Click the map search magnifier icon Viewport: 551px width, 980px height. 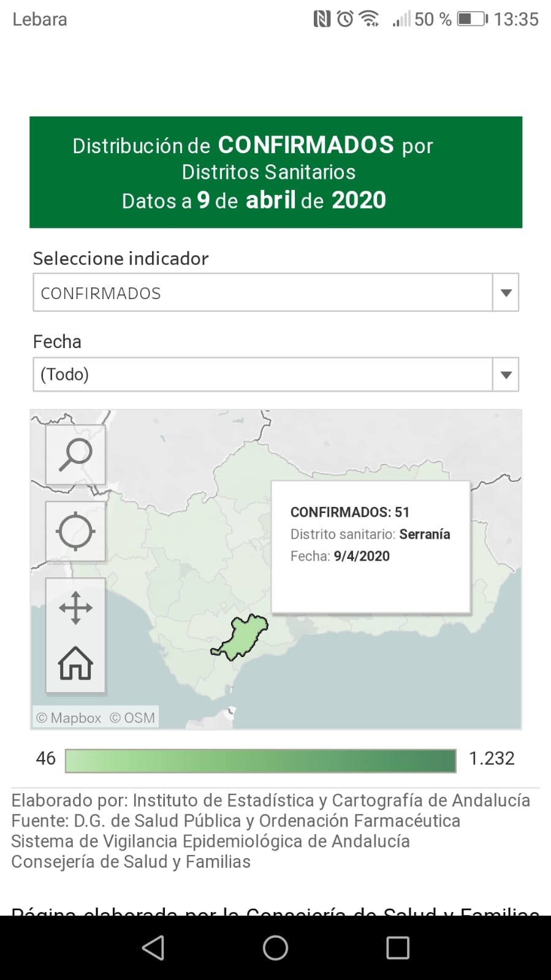click(75, 455)
